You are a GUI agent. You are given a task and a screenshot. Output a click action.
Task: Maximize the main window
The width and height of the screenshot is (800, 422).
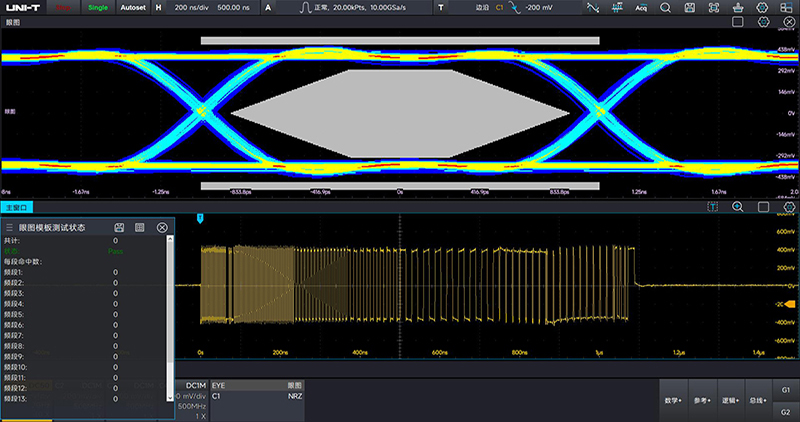pos(763,207)
